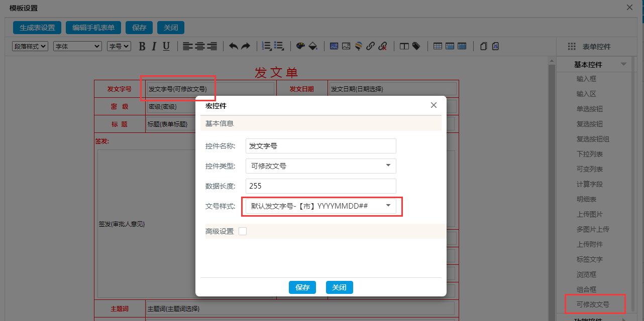The width and height of the screenshot is (644, 321).
Task: Select 下拉列表 from basic controls
Action: coord(590,154)
